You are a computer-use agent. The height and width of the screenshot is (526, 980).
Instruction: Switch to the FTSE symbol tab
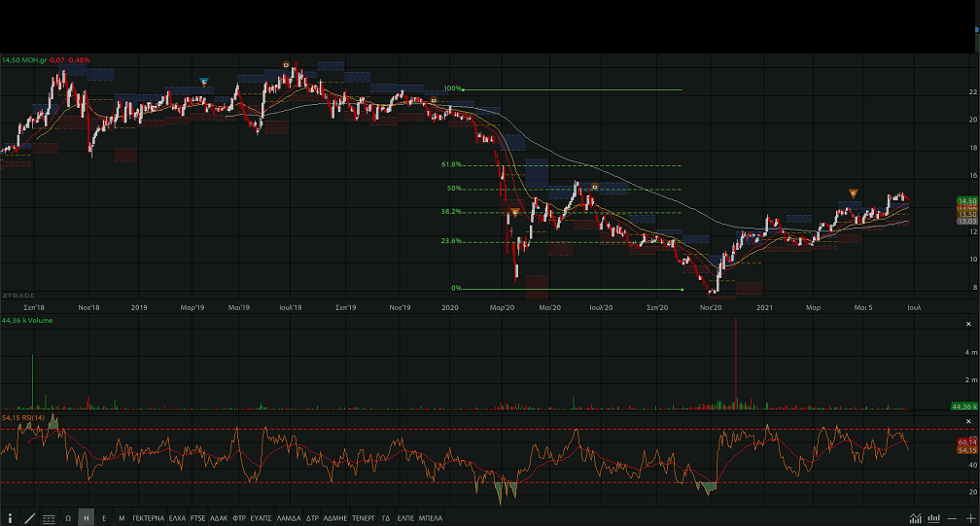pos(198,518)
